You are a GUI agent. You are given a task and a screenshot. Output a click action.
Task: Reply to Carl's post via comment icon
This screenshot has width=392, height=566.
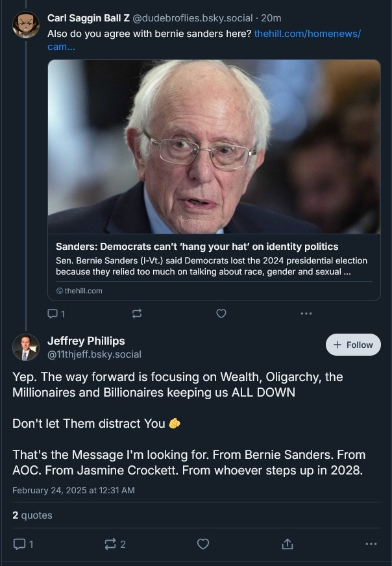click(x=56, y=314)
